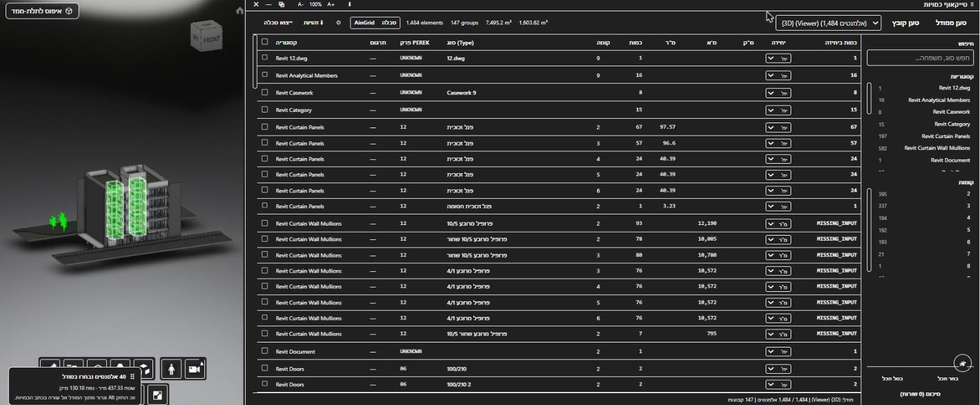Click the down arrow icon beside A+
The height and width of the screenshot is (405, 980).
[350, 4]
